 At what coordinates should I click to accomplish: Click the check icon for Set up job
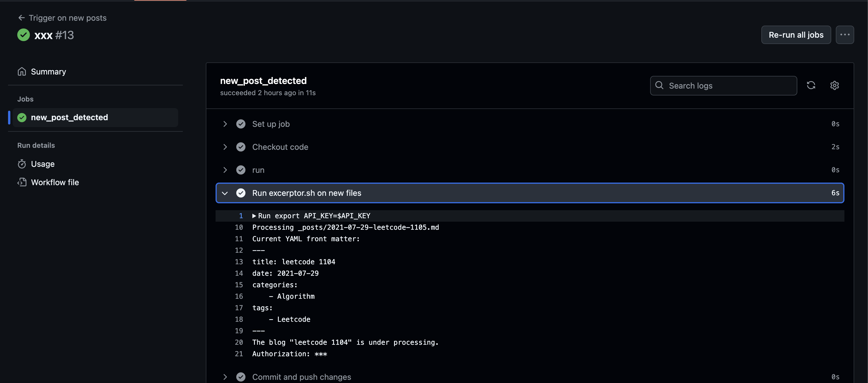point(241,124)
